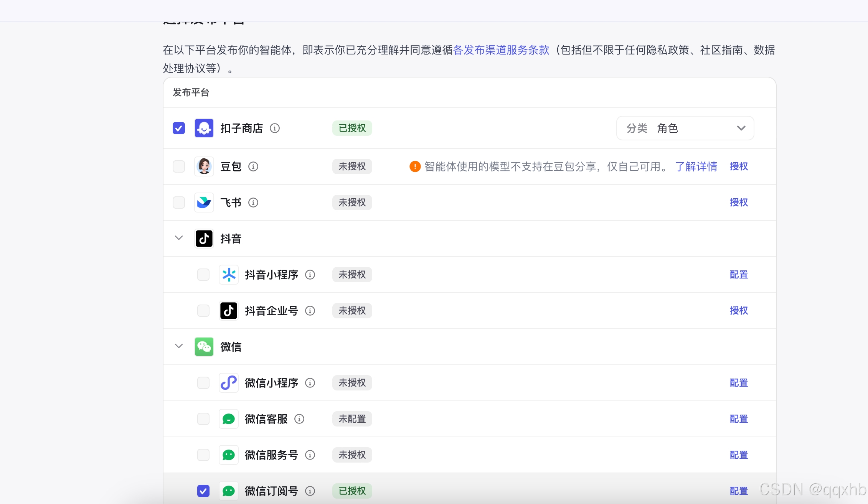
Task: Click 了解详情 link in 豆包 row
Action: point(696,166)
